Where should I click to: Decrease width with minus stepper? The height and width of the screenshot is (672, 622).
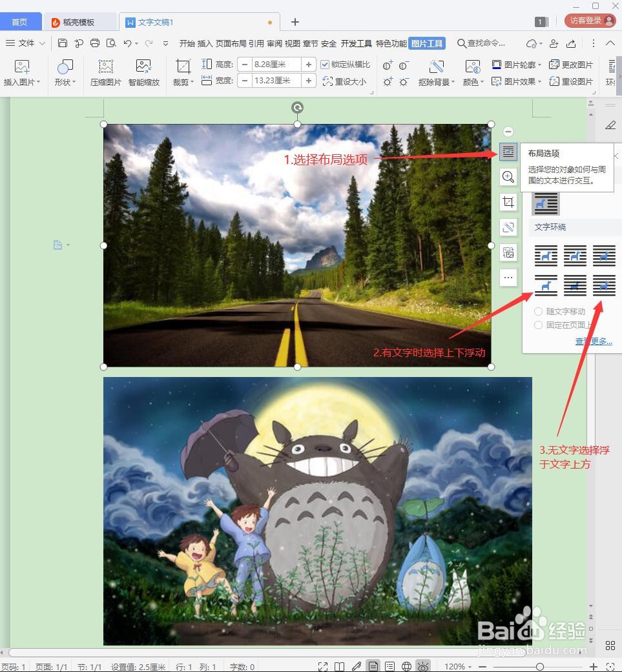(x=244, y=81)
